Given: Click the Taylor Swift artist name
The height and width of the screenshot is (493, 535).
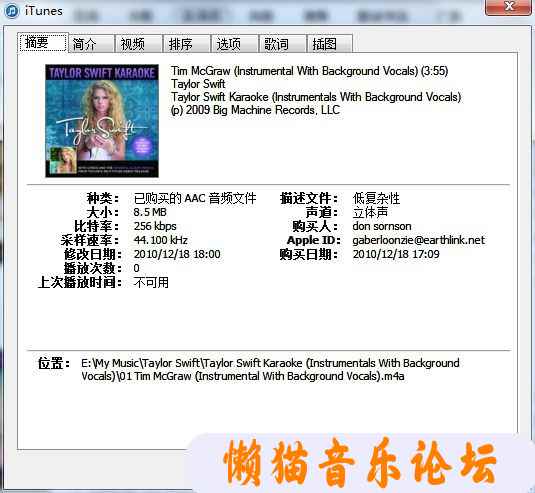Looking at the screenshot, I should [x=198, y=84].
